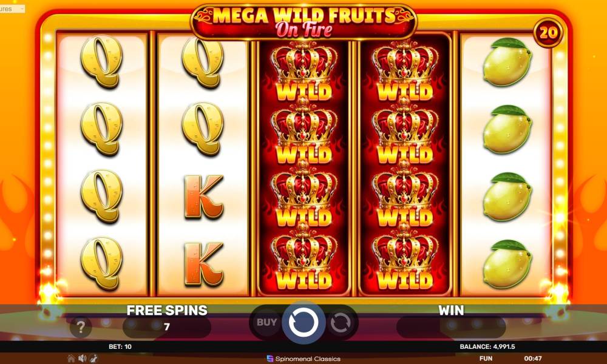Screen dimensions: 607x364
Task: Mute the game sound speaker icon
Action: (x=83, y=359)
